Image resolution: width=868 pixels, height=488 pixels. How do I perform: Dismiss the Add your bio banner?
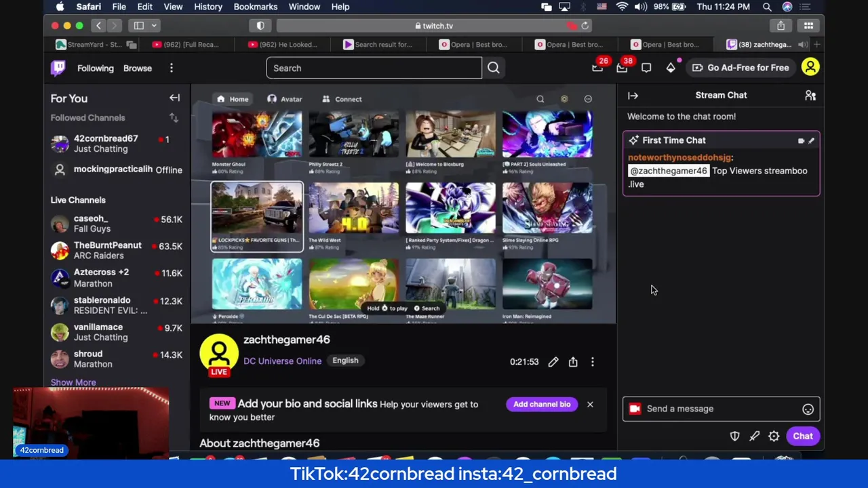[x=590, y=404]
